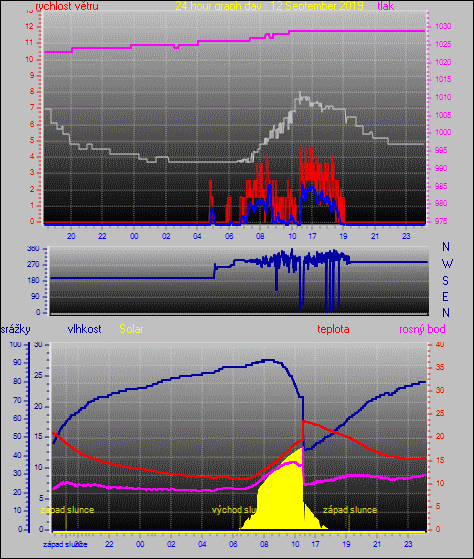Viewport: 474px width, 559px height.
Task: Click hour label 00 under top chart
Action: 134,236
